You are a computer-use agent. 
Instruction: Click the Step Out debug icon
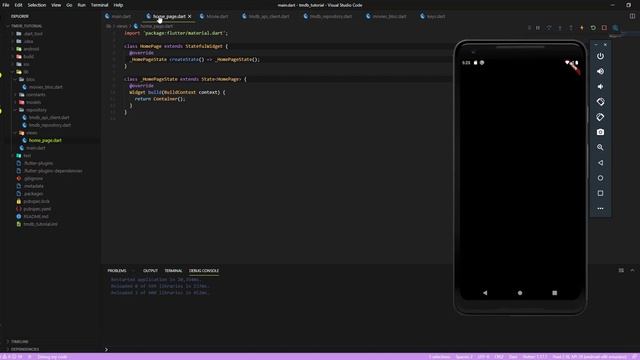pyautogui.click(x=571, y=28)
